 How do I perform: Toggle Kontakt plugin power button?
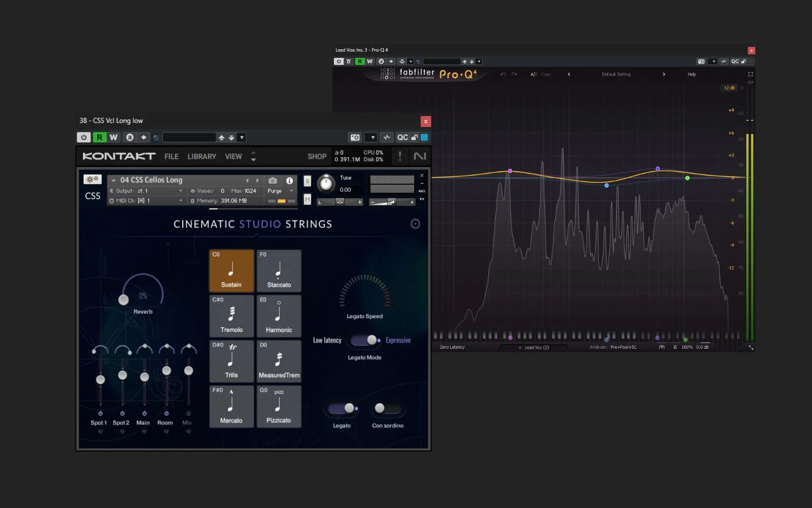pos(84,137)
